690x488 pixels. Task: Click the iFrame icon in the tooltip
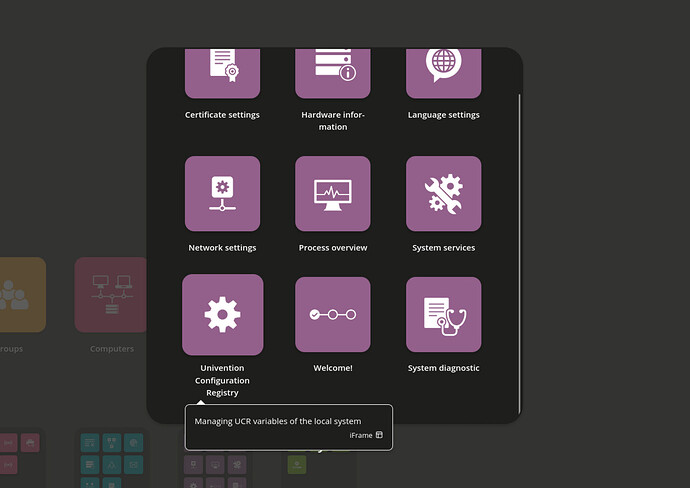[x=379, y=435]
